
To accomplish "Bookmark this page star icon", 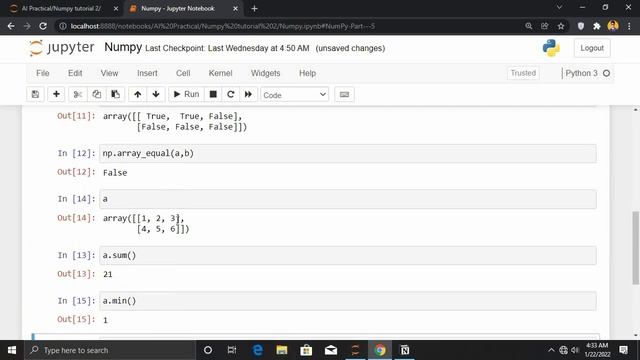I will pyautogui.click(x=561, y=26).
